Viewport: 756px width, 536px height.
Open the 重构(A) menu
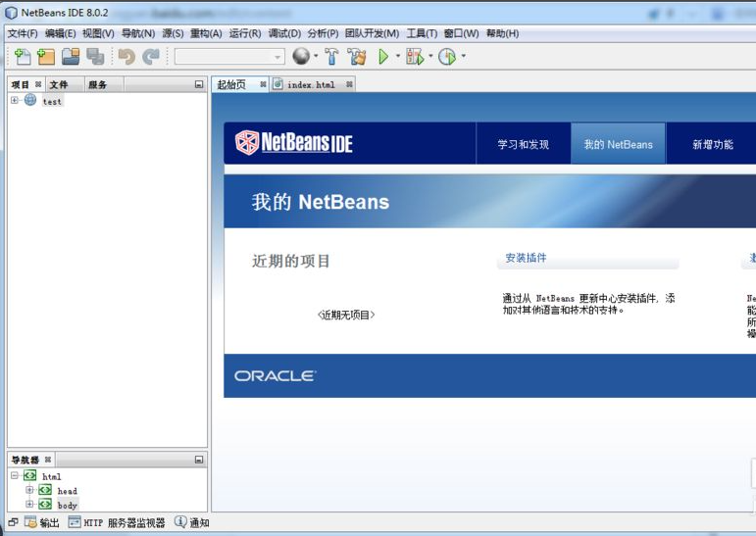click(206, 33)
